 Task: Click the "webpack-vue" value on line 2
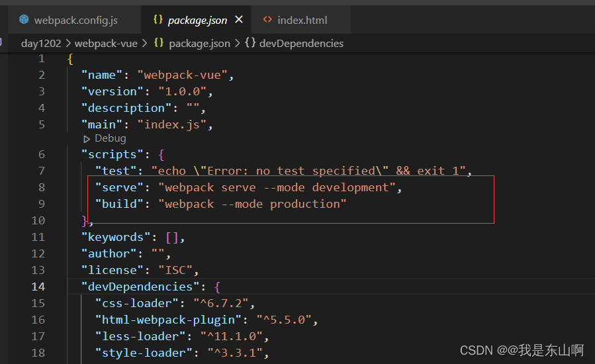(182, 75)
